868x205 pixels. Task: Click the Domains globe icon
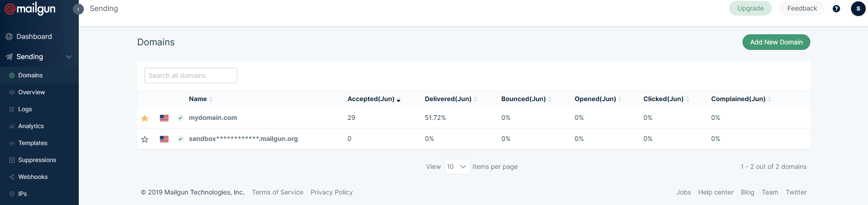(12, 76)
